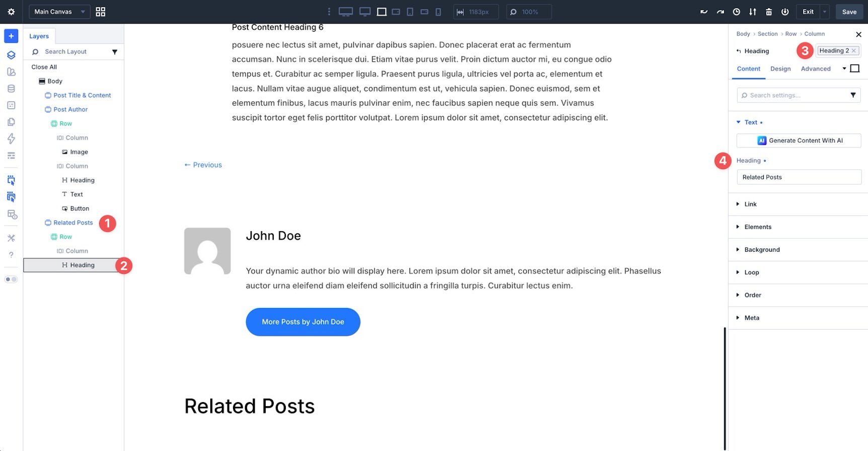
Task: Open the dropdown arrow next to Exit
Action: tap(825, 12)
